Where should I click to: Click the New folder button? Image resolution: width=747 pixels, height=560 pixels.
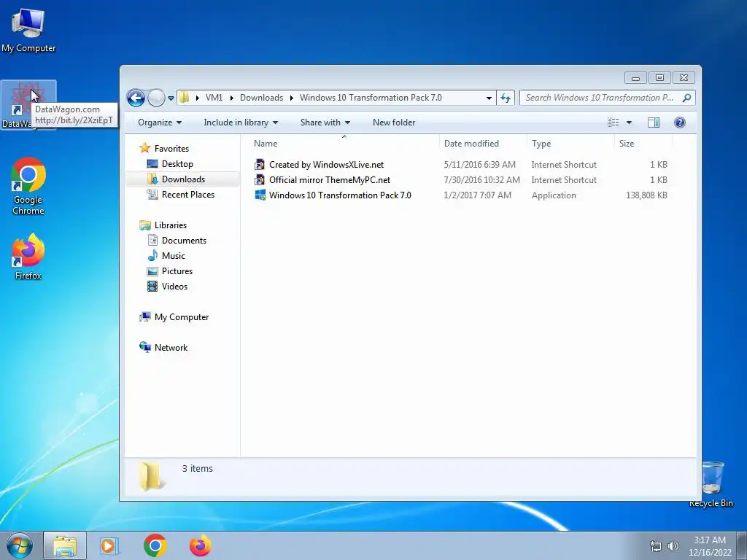(x=393, y=122)
